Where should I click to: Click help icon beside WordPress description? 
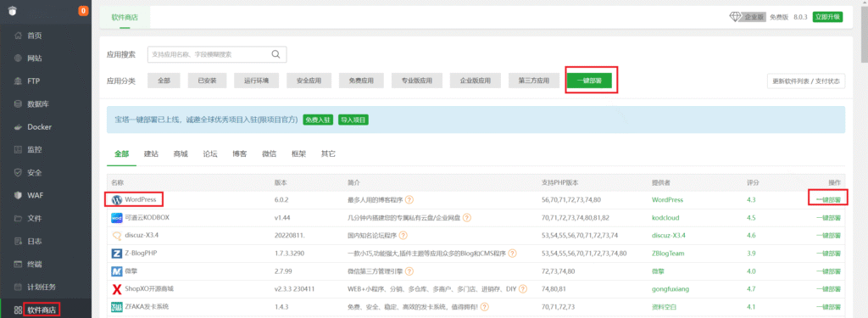(409, 199)
